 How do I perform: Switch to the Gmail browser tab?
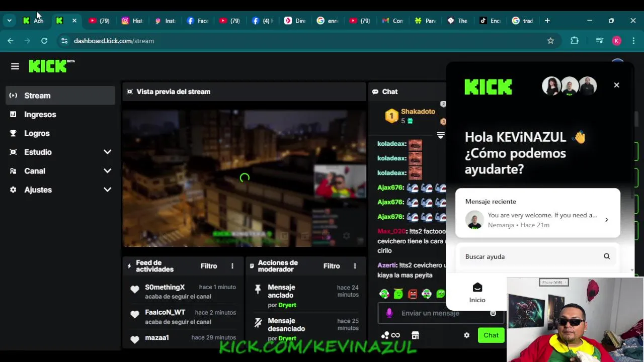(392, 21)
